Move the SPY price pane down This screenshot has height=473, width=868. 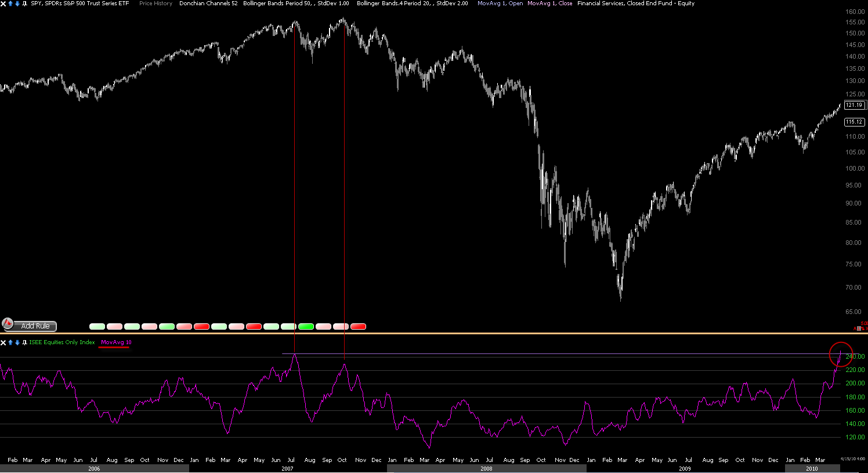point(17,3)
